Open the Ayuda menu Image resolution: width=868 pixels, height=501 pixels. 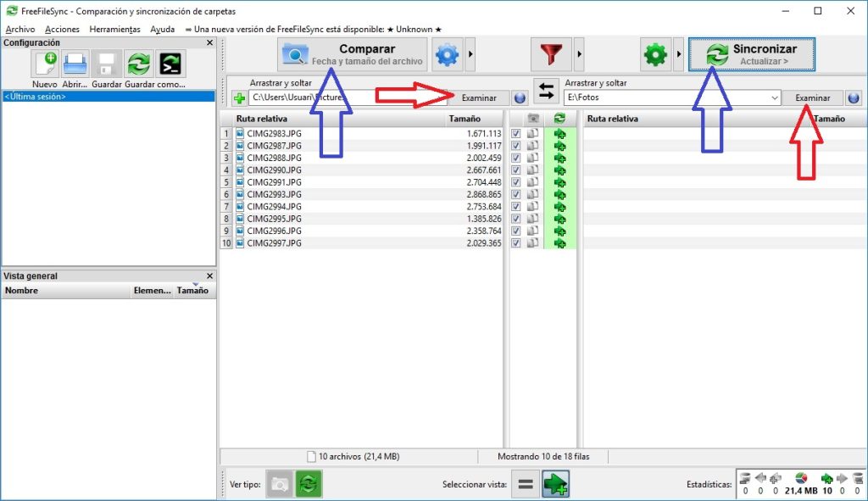pos(162,30)
